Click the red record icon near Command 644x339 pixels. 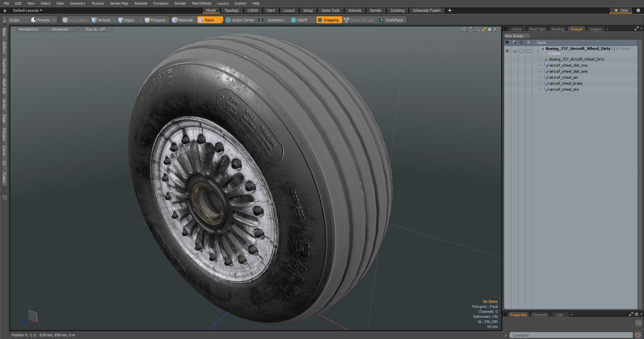pos(638,335)
